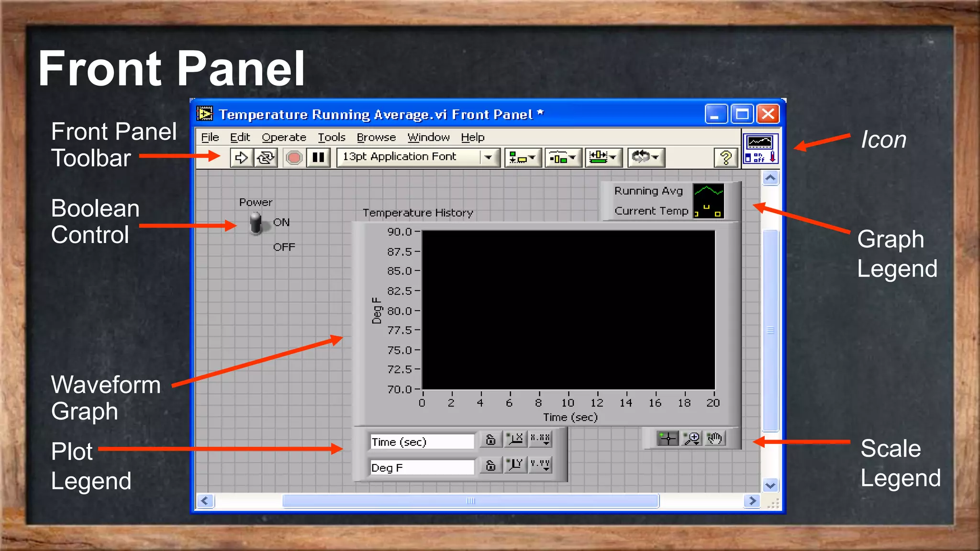Toggle the Deg F autoscale lock

coord(490,465)
